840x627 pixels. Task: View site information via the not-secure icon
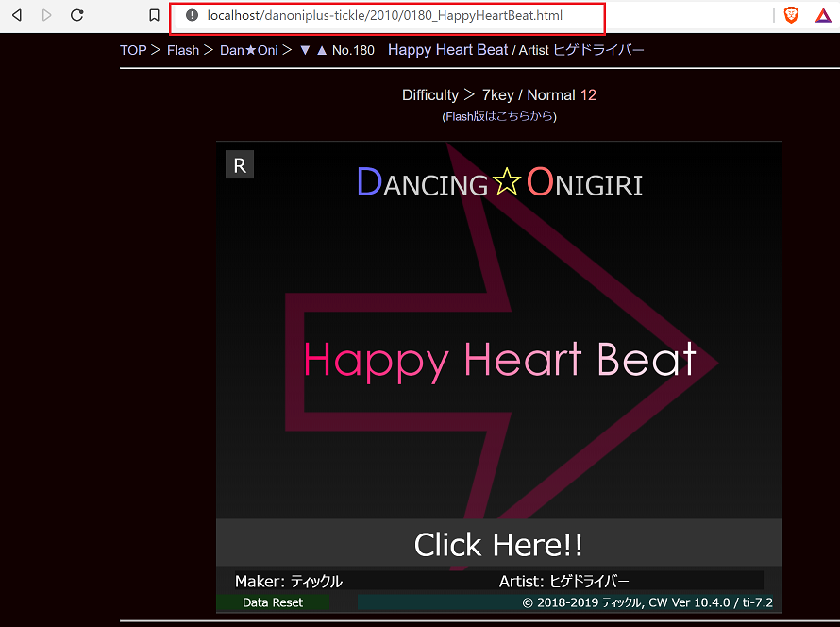pyautogui.click(x=192, y=15)
